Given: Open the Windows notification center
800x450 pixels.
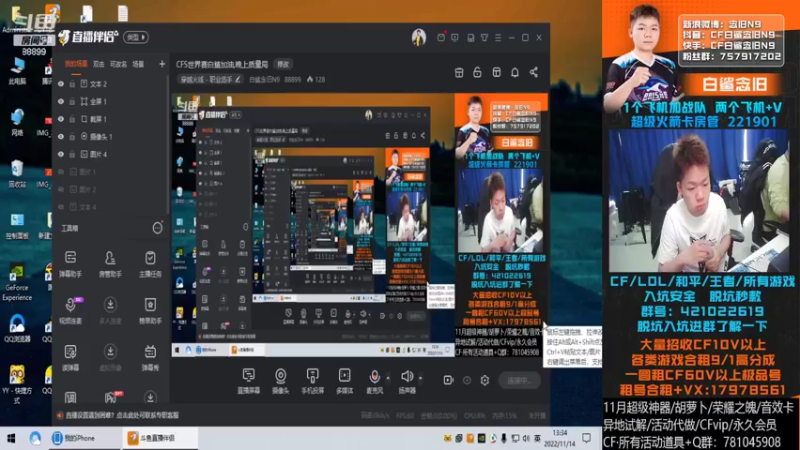Looking at the screenshot, I should point(587,438).
